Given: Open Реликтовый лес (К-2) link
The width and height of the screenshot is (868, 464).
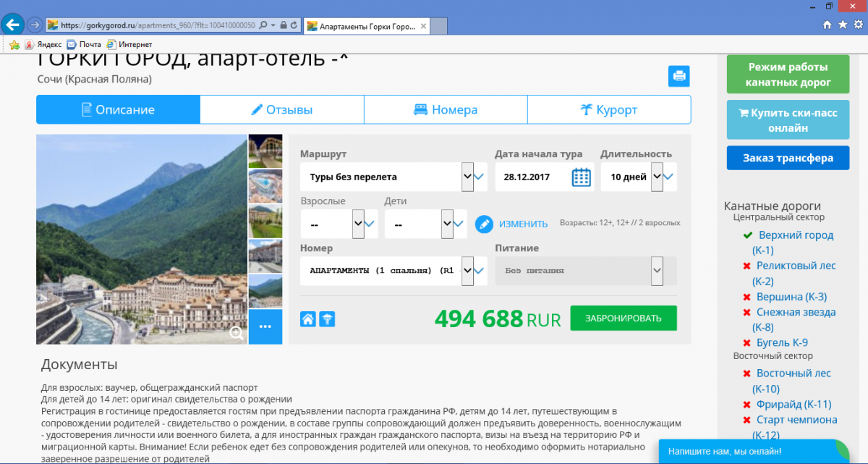Looking at the screenshot, I should 793,273.
